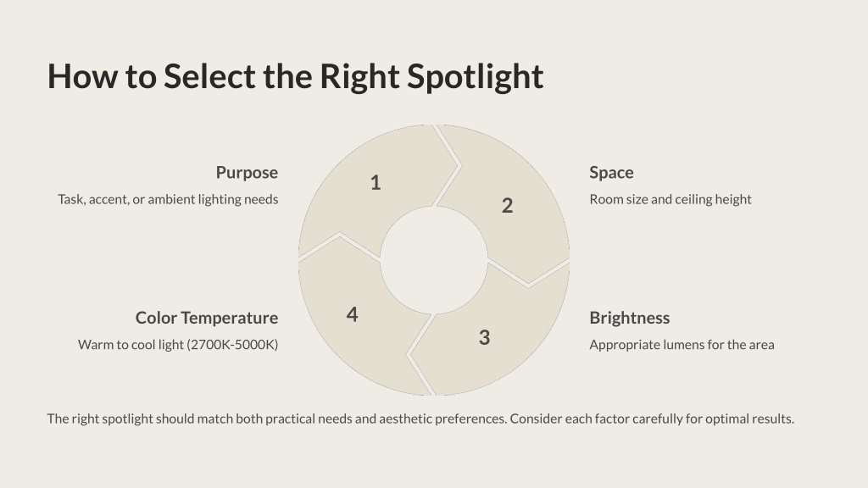Click the Purpose heading
The height and width of the screenshot is (488, 868).
pos(247,173)
